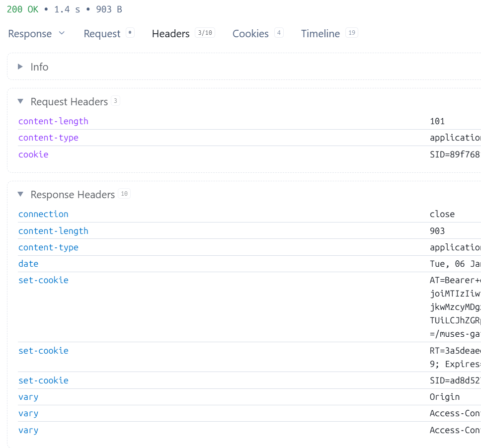The height and width of the screenshot is (448, 481).
Task: Click the Request tab dot indicator
Action: pos(130,33)
